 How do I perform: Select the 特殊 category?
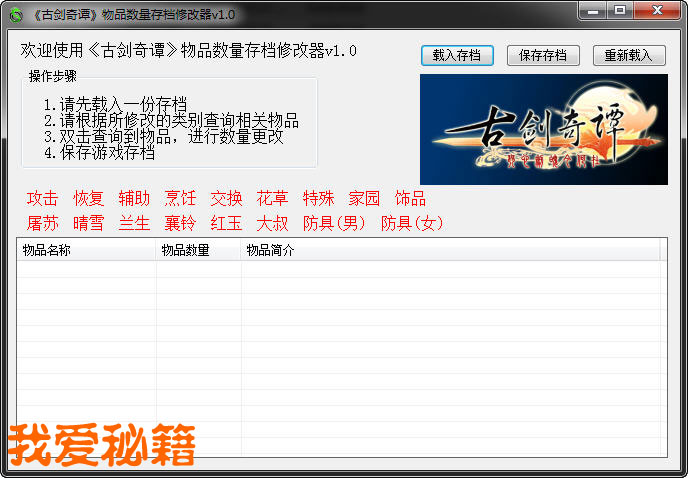(318, 198)
